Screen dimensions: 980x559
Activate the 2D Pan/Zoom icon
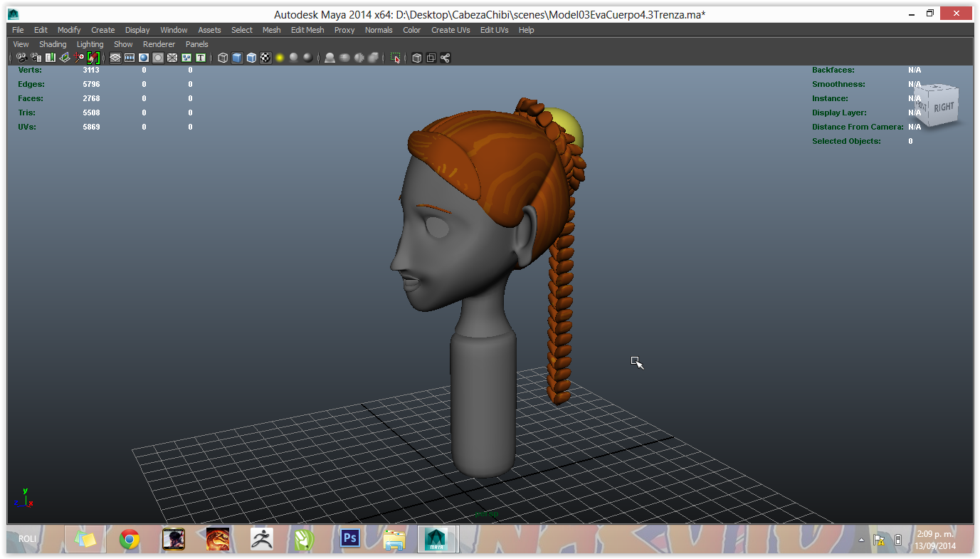(x=79, y=58)
